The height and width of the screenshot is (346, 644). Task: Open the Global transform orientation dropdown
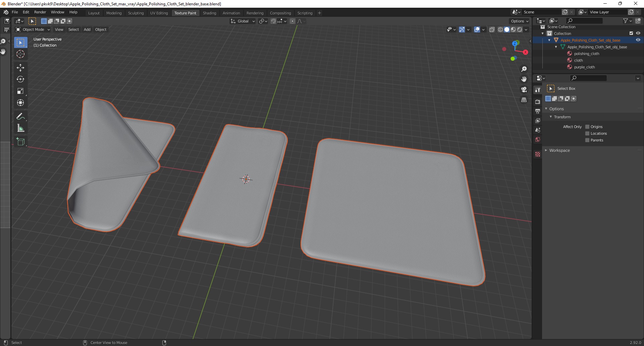point(243,21)
